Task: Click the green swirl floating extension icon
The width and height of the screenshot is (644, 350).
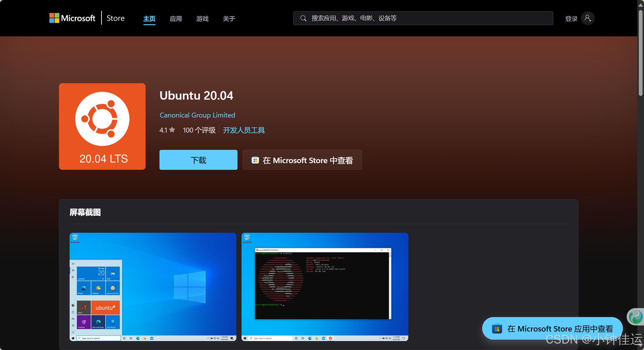Action: coord(636,317)
